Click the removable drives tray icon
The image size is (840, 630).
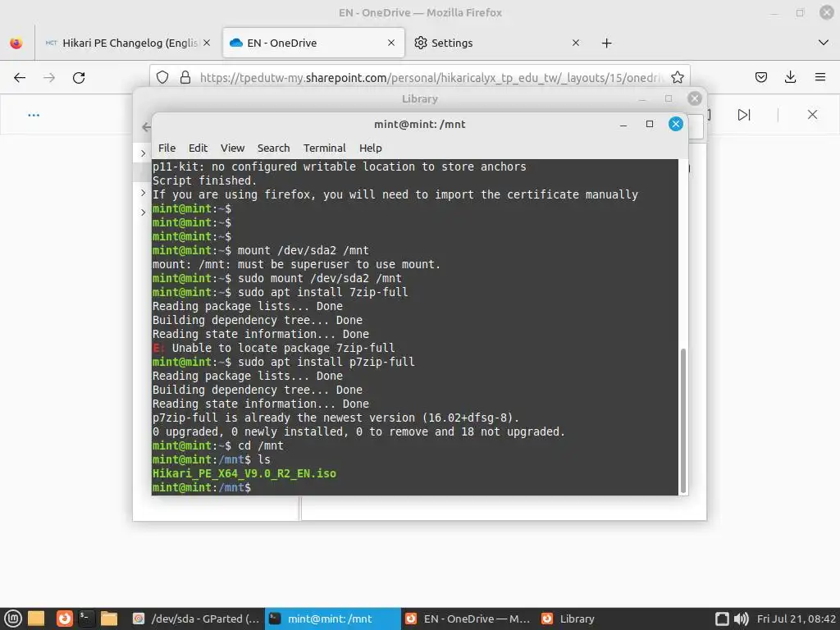pos(722,619)
